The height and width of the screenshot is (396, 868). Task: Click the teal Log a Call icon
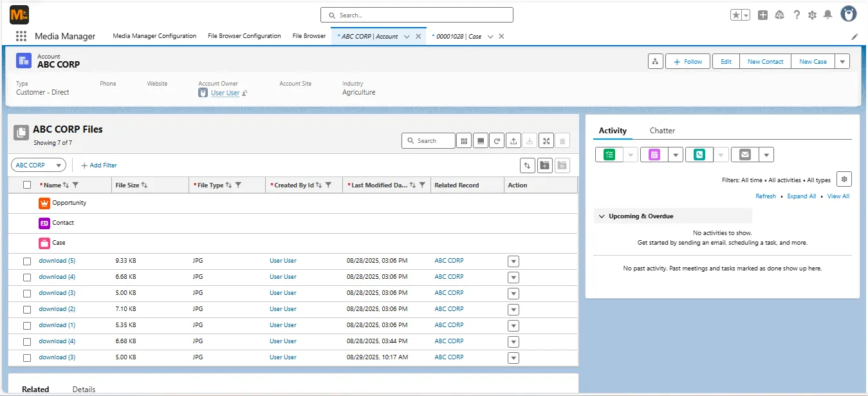click(699, 155)
